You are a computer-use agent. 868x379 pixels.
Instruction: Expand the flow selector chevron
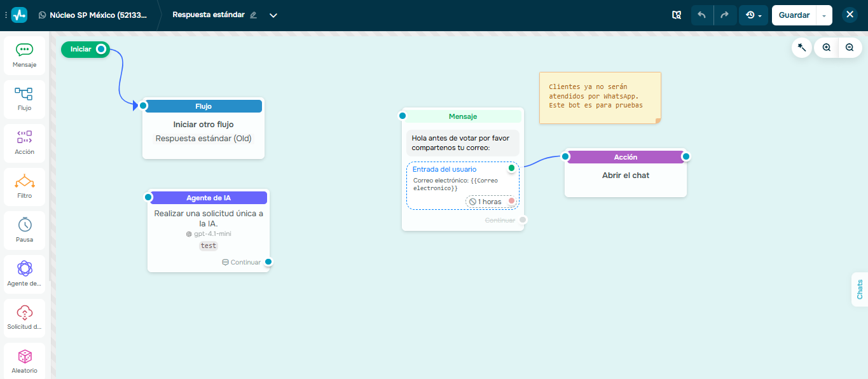click(x=273, y=15)
